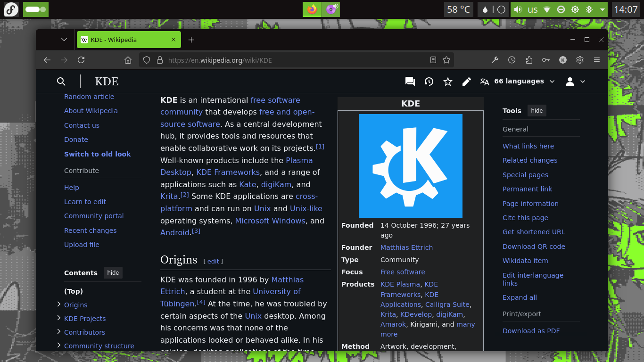View page history via clock icon
Viewport: 644px width, 362px height.
[429, 81]
